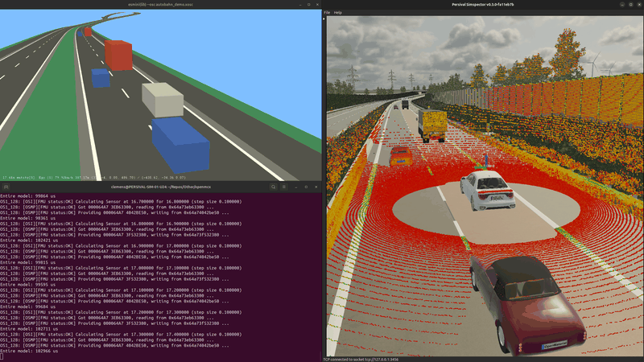Click 'Calculating Sensor at 17.300000' terminal line

(122, 335)
